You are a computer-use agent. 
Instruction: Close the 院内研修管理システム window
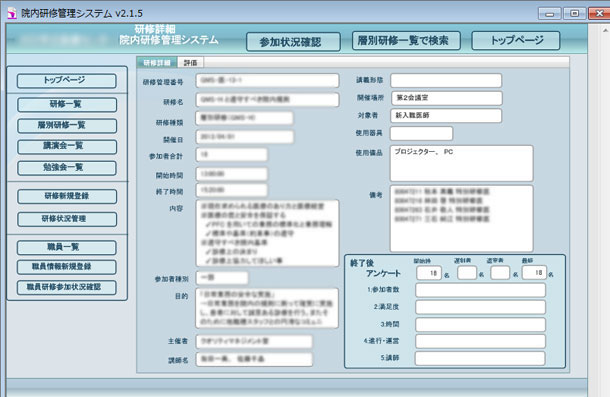point(599,14)
